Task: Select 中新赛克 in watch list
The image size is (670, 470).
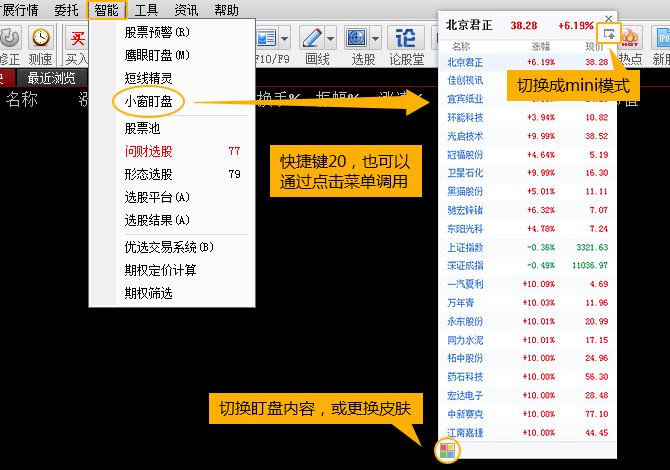Action: tap(527, 414)
